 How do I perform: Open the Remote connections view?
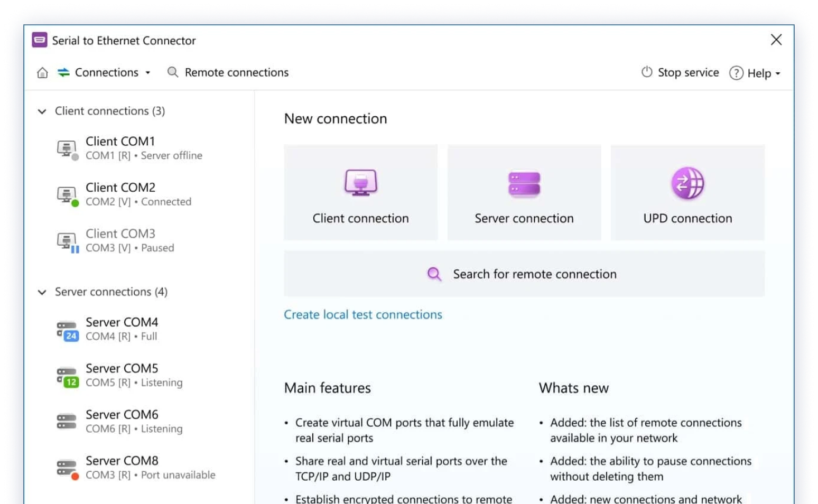(236, 72)
